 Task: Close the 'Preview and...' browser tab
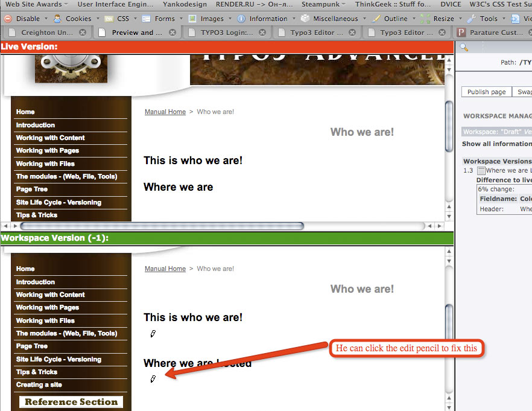pos(173,33)
